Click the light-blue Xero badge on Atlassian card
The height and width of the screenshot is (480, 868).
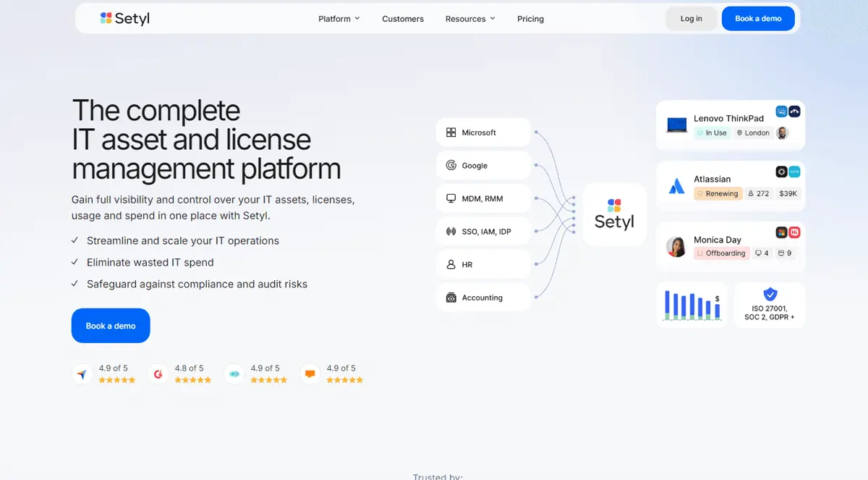pyautogui.click(x=794, y=172)
